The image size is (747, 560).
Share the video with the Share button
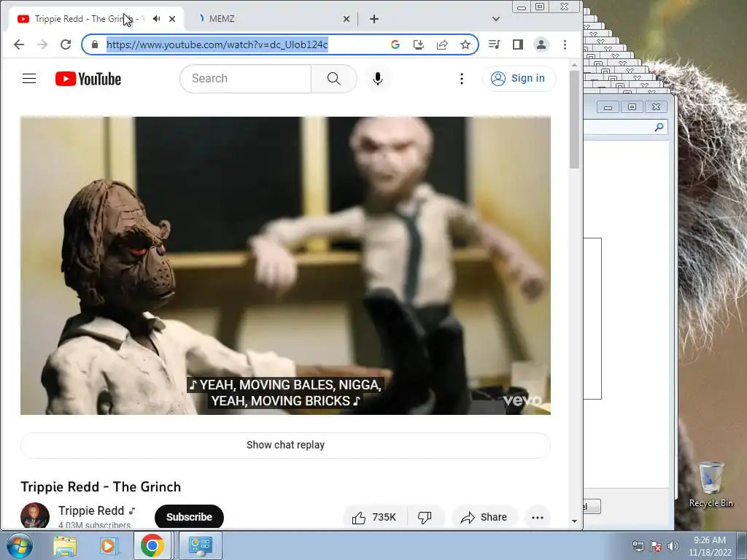(484, 517)
